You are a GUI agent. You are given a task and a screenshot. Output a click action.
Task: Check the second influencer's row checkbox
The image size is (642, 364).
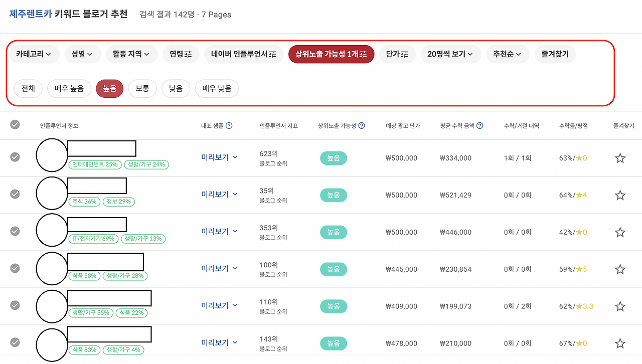[15, 194]
